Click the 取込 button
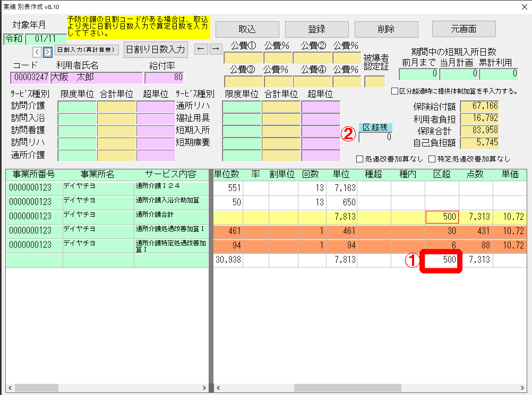 coord(247,29)
